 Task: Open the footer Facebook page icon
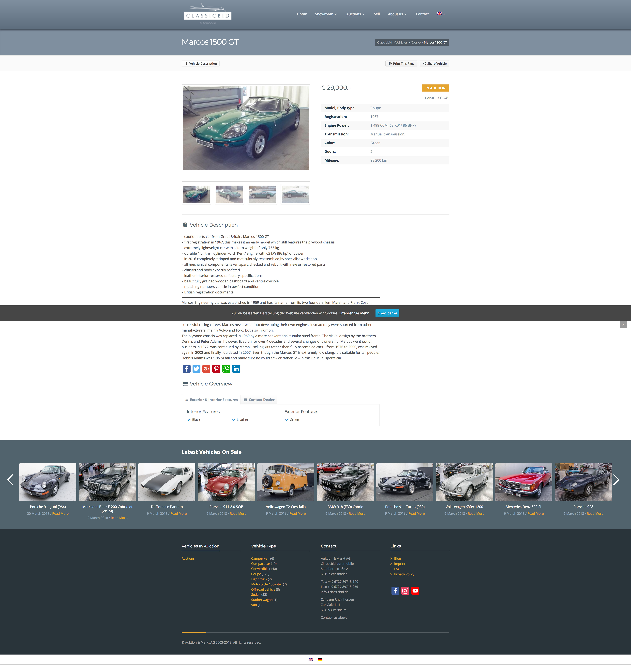395,591
